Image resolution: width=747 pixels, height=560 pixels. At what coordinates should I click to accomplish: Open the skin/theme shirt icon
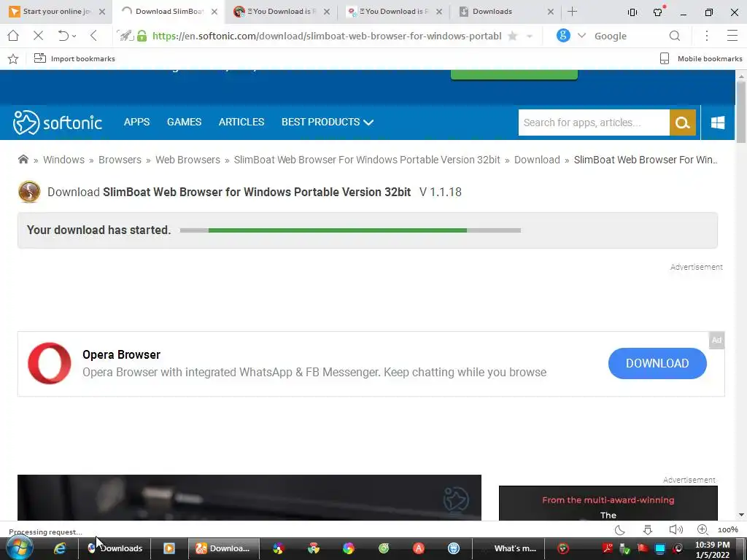coord(659,12)
